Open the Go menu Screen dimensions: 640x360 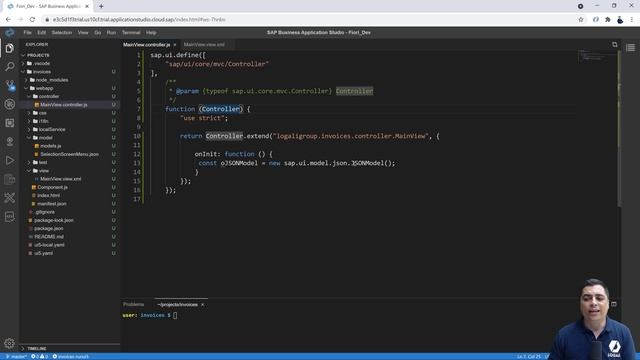click(x=98, y=33)
